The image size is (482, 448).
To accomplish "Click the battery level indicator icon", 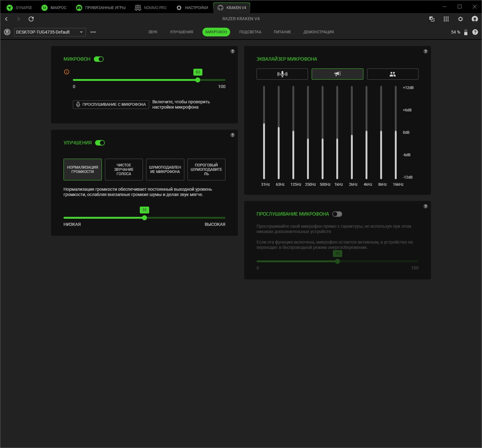I will (x=466, y=32).
